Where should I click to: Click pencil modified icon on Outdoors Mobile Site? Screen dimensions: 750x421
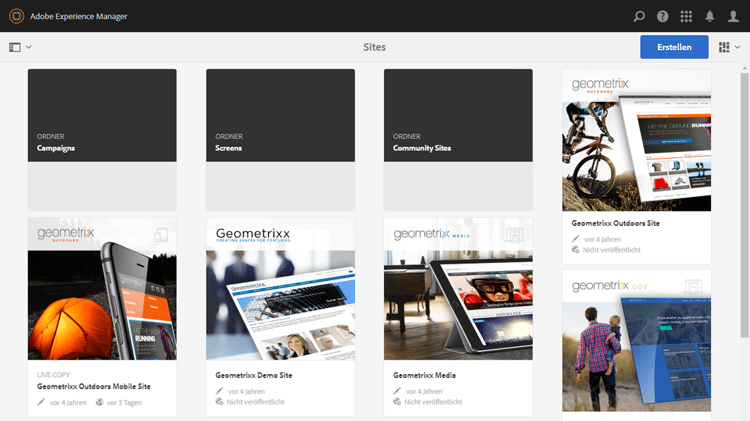tap(41, 402)
